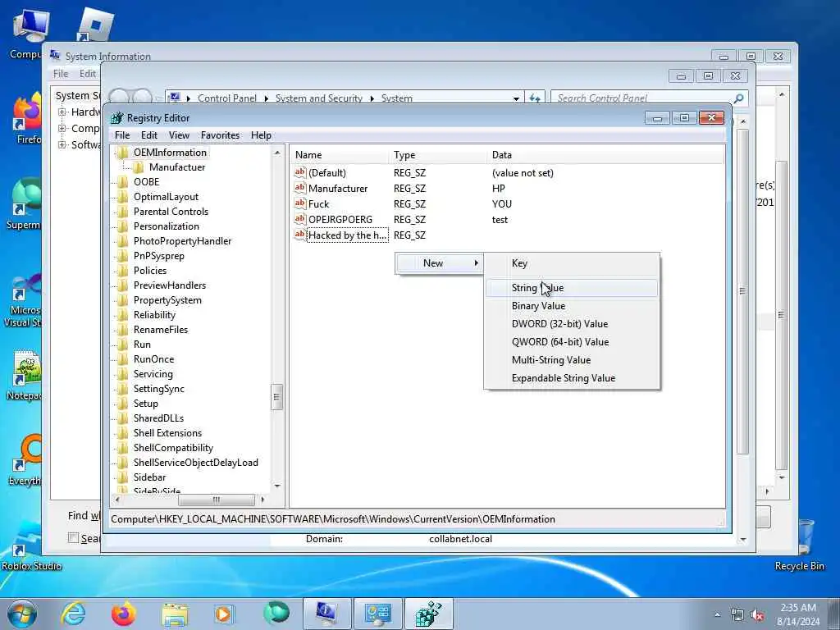840x630 pixels.
Task: Sort values by Name column header
Action: [340, 155]
